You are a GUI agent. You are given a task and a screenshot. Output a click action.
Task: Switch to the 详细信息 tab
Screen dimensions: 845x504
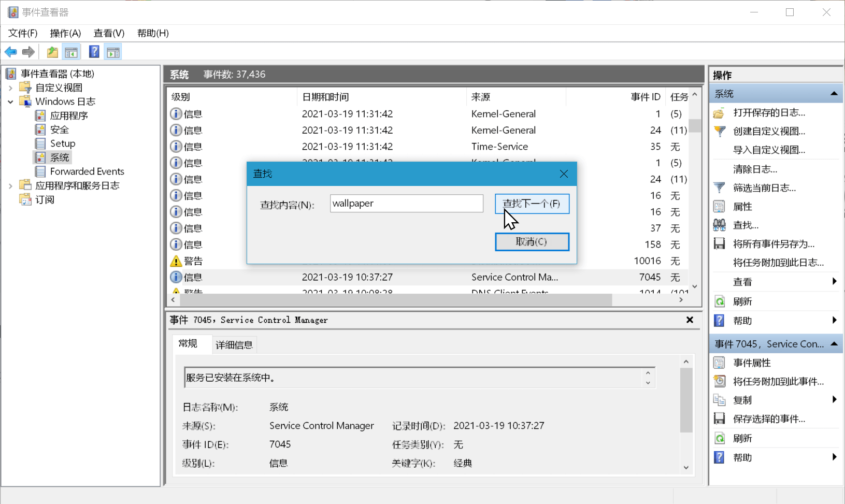pyautogui.click(x=234, y=344)
